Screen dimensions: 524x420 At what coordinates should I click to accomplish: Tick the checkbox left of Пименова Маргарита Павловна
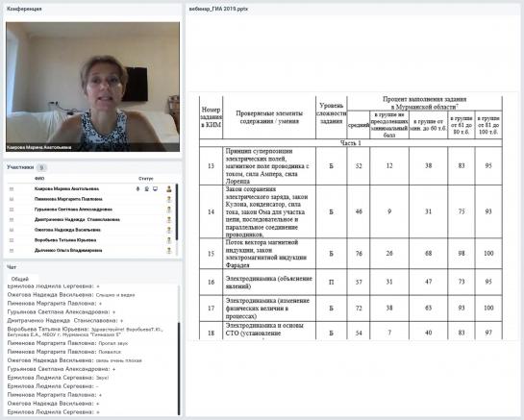(x=12, y=199)
